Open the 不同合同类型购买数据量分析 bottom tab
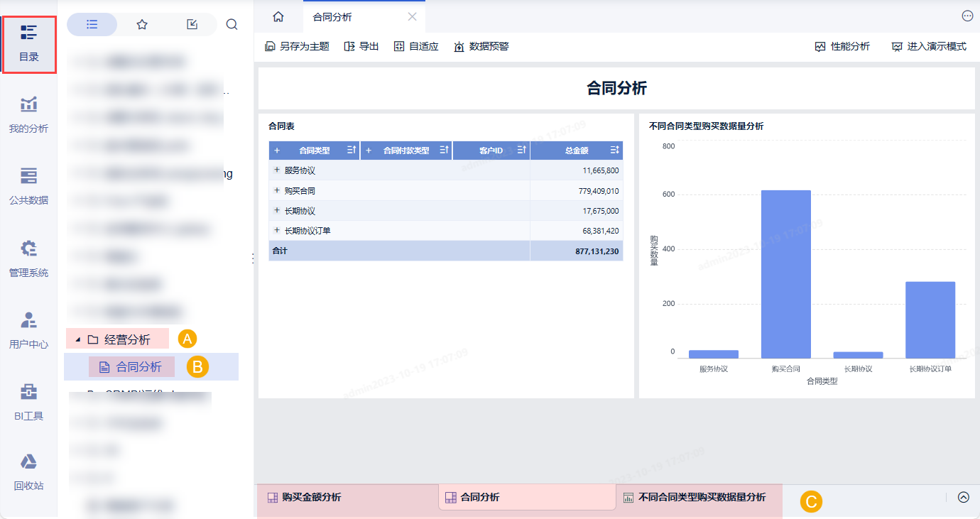 [699, 498]
